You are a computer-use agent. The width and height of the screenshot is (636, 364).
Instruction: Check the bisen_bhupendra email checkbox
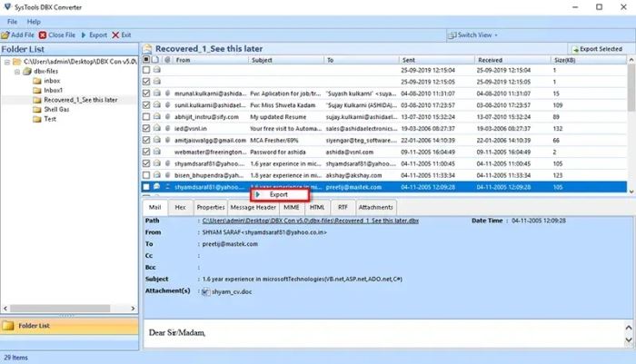click(x=146, y=175)
